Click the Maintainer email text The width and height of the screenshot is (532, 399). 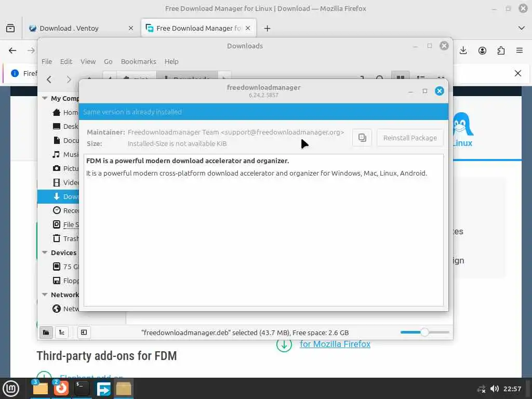[236, 132]
